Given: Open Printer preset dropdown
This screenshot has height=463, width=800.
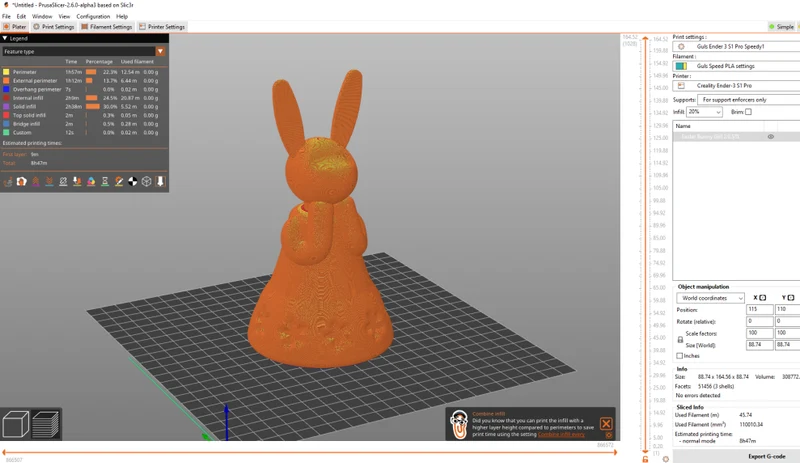Looking at the screenshot, I should click(x=736, y=86).
